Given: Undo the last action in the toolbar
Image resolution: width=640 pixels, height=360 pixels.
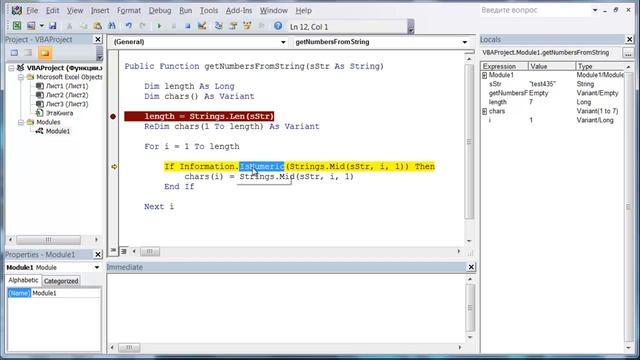Looking at the screenshot, I should click(x=129, y=26).
